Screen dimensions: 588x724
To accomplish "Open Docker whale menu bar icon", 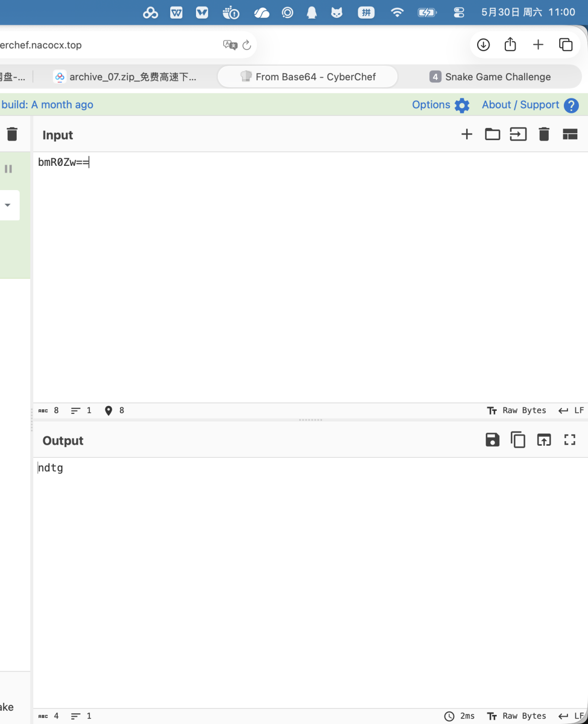I will [231, 12].
